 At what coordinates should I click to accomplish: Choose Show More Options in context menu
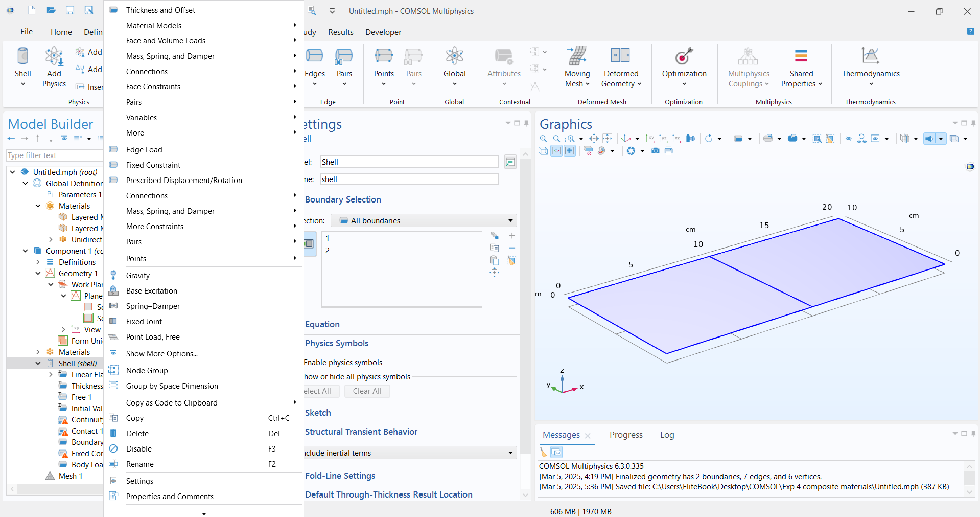coord(161,354)
